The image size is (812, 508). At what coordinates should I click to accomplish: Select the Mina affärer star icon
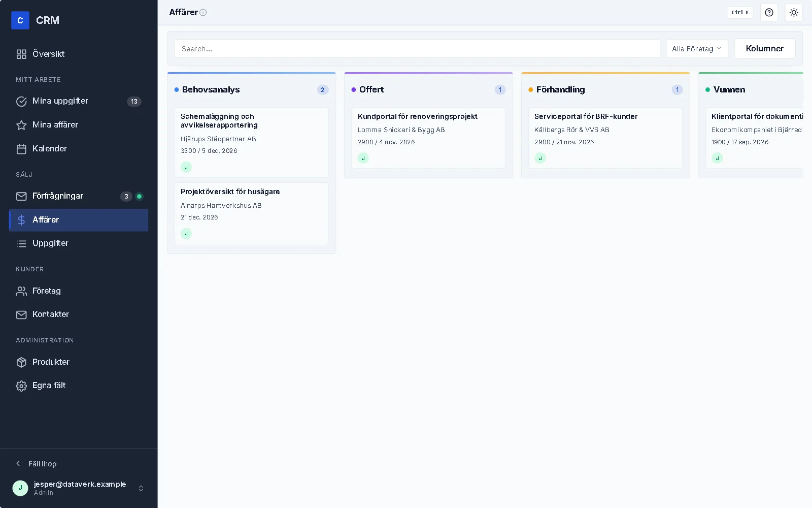tap(21, 125)
